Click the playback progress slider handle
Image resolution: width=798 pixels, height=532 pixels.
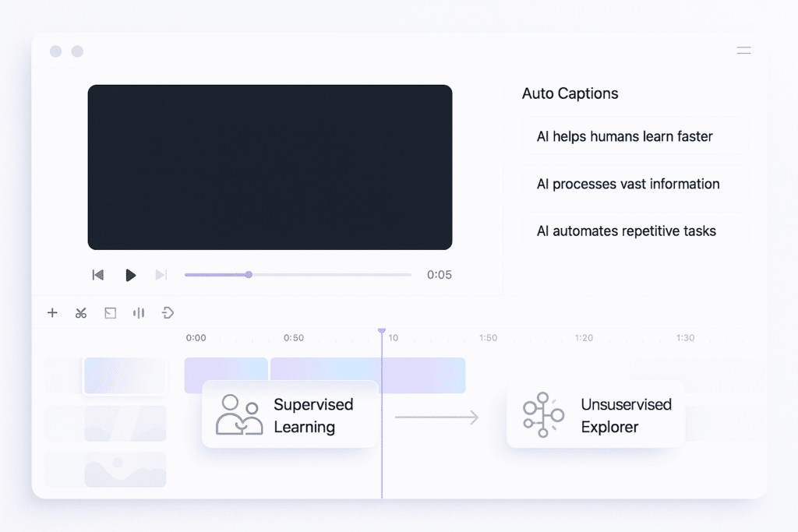pyautogui.click(x=249, y=274)
